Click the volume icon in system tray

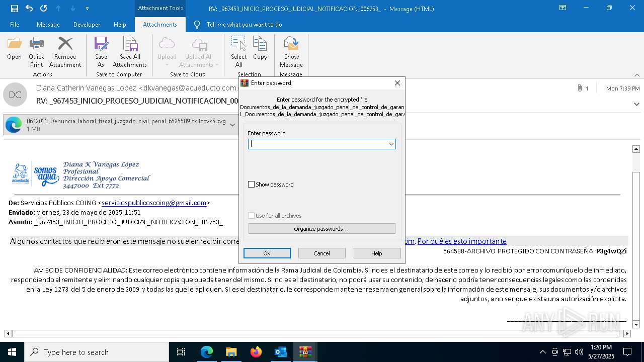[x=579, y=352]
